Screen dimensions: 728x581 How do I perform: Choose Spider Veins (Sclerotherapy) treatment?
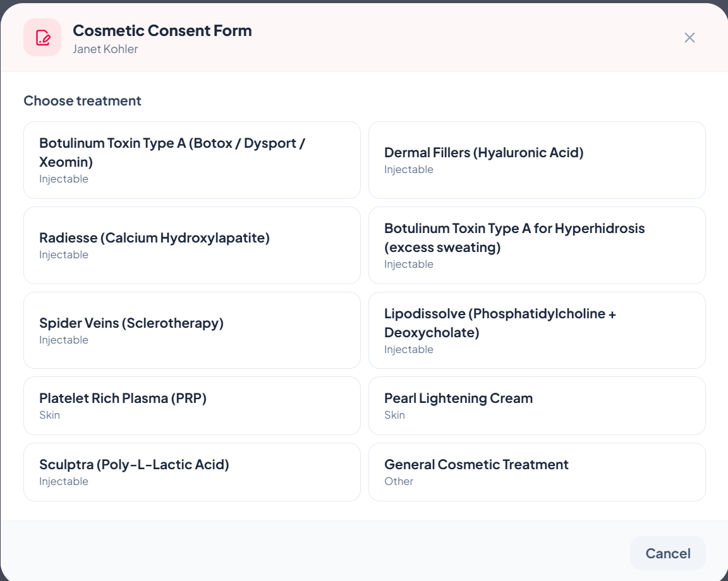(x=191, y=330)
